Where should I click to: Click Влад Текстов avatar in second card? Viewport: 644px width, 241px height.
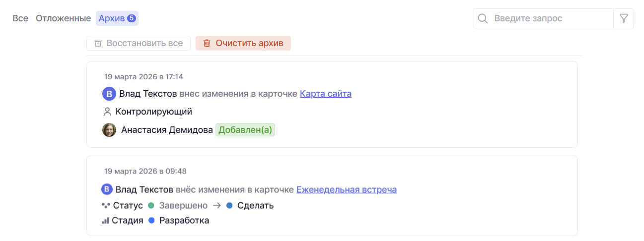click(x=107, y=189)
